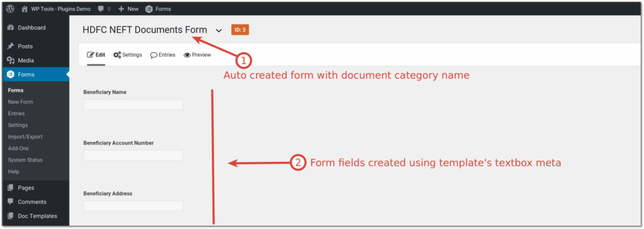Click the Settings gears icon
This screenshot has height=229, width=644.
point(117,55)
